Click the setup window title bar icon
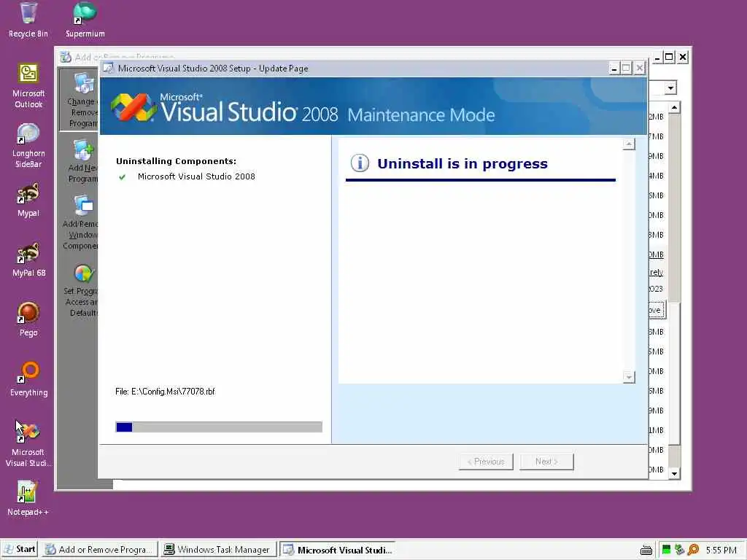This screenshot has height=560, width=747. [x=109, y=68]
